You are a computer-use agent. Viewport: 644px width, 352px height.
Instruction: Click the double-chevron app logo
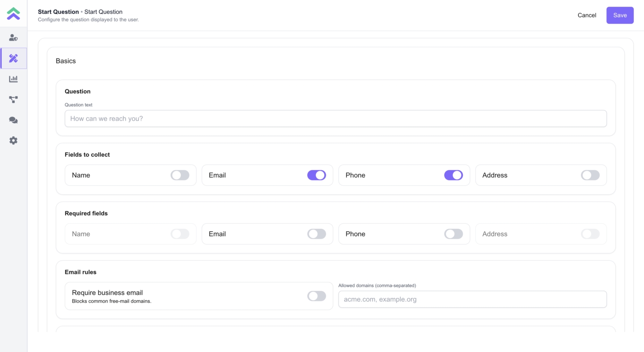pos(13,14)
